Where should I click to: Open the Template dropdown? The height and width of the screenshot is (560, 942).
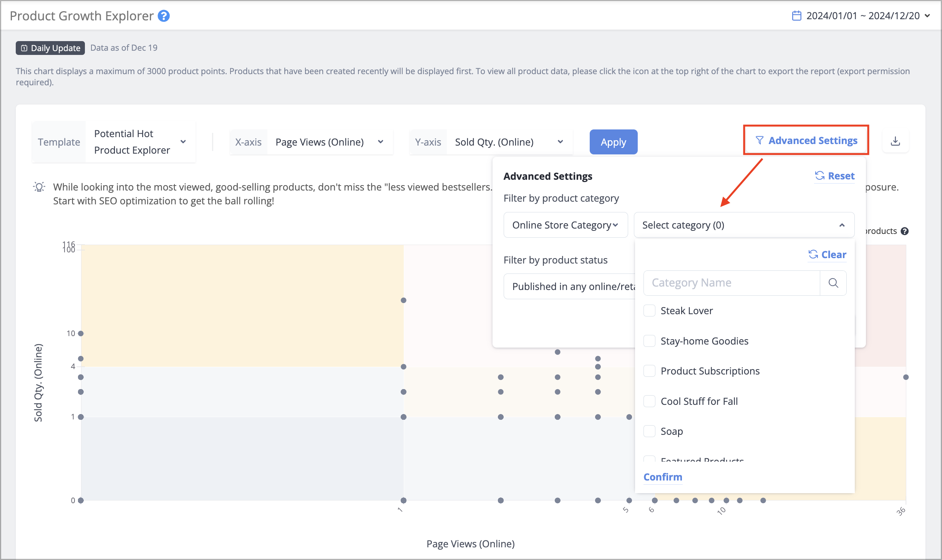140,142
